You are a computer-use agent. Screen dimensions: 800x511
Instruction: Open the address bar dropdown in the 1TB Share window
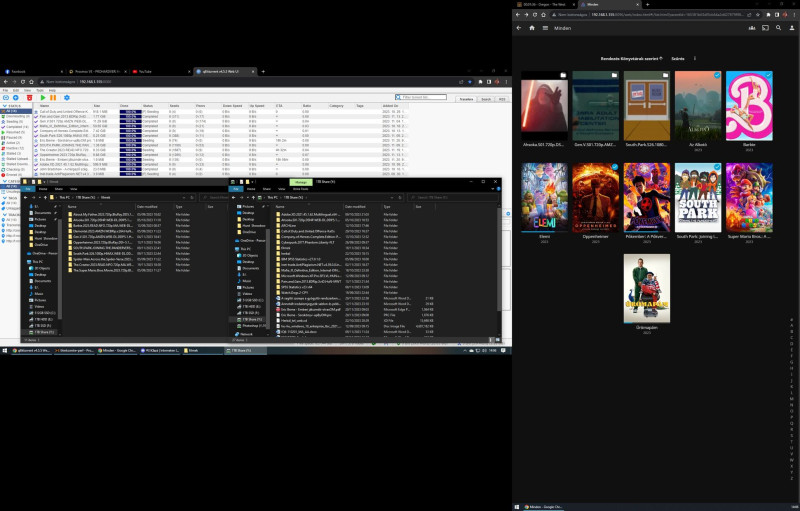[x=392, y=197]
